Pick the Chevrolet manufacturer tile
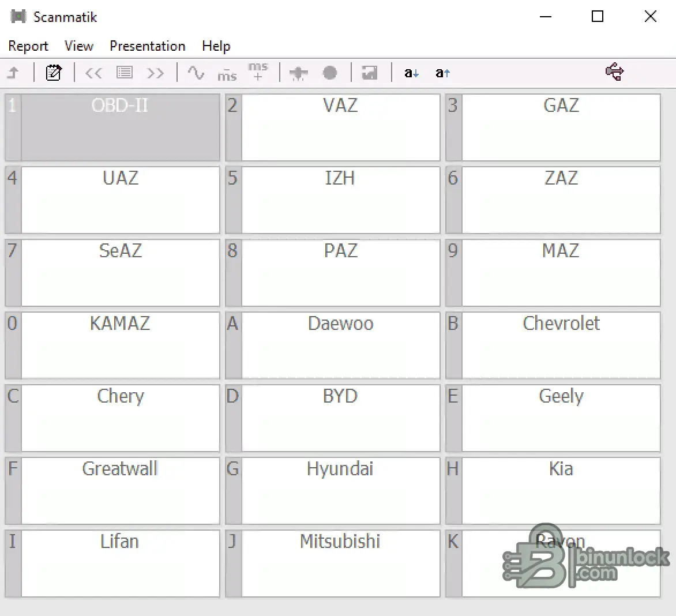 click(561, 345)
